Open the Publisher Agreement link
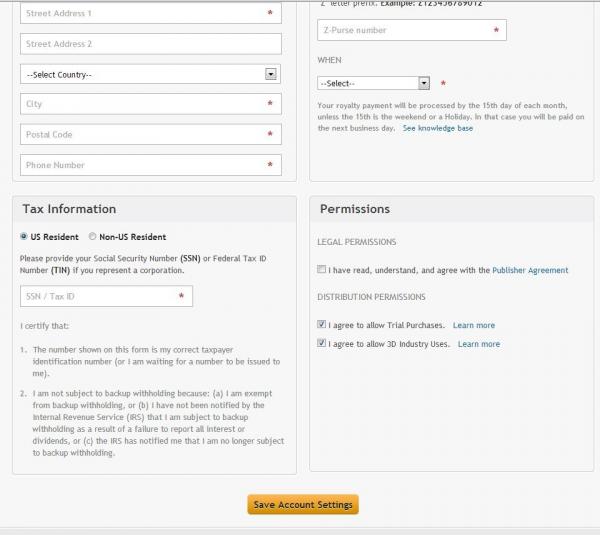The width and height of the screenshot is (600, 535). 530,270
